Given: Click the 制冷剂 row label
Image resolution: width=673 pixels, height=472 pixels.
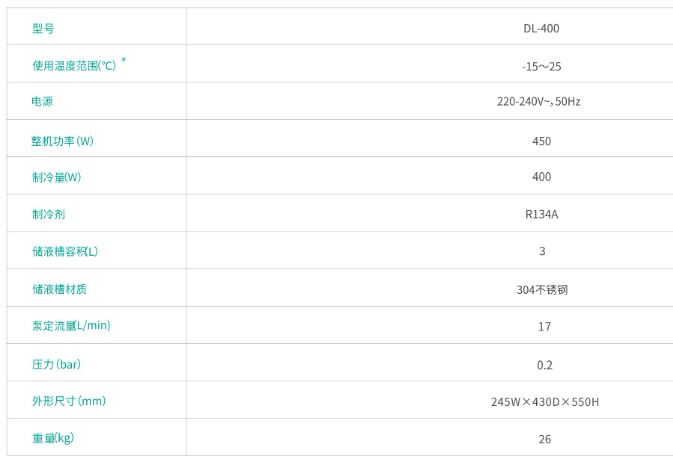Looking at the screenshot, I should 49,214.
